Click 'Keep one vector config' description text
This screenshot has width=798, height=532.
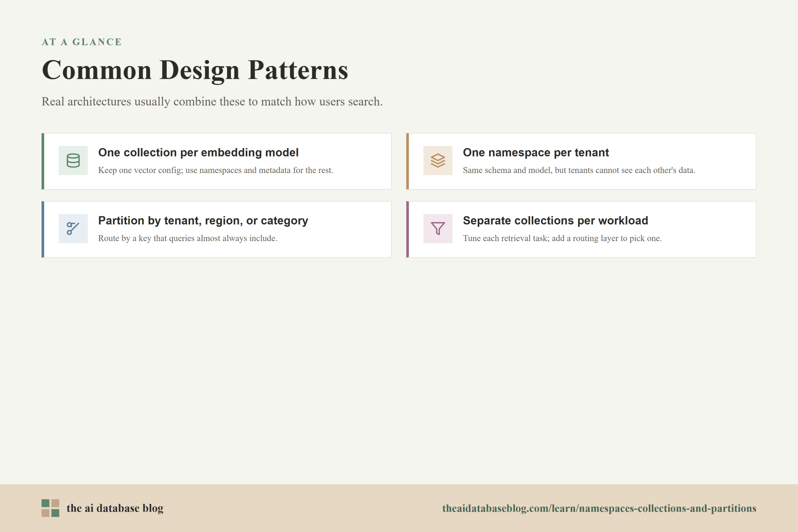click(x=215, y=170)
